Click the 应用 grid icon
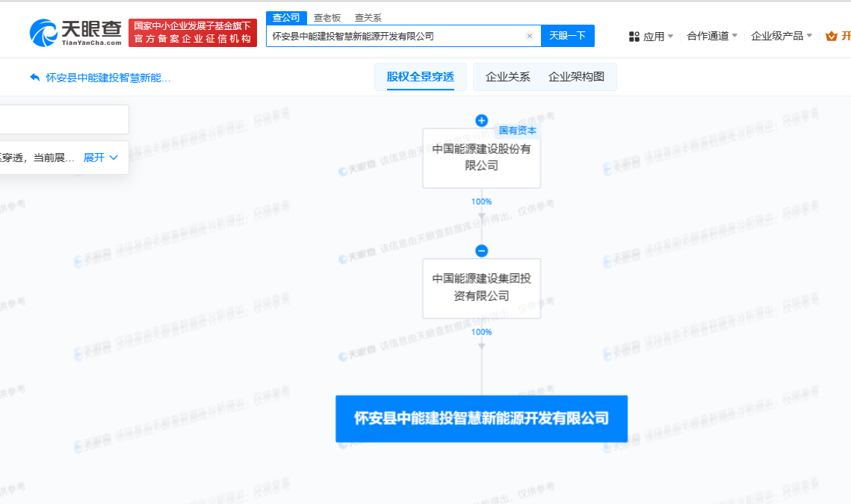 tap(634, 37)
